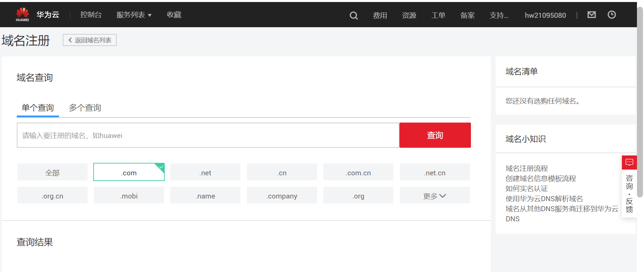
Task: Open account hw21095080 menu
Action: click(x=545, y=15)
